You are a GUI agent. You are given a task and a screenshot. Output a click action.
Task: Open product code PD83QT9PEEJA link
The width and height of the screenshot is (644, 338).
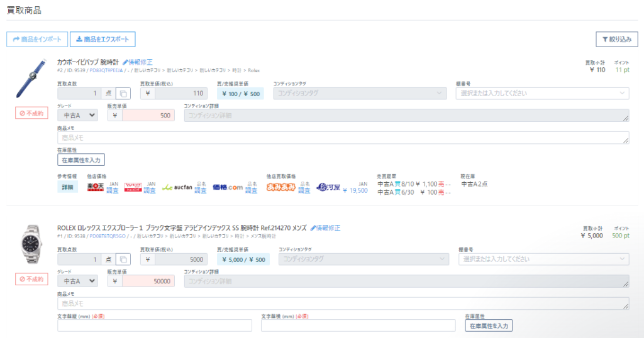(106, 70)
